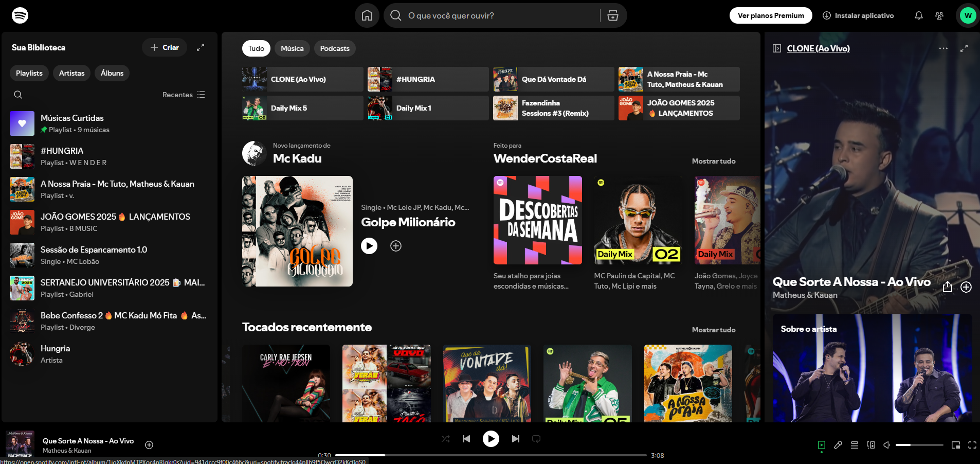The width and height of the screenshot is (980, 464).
Task: Open the notifications bell
Action: (918, 15)
